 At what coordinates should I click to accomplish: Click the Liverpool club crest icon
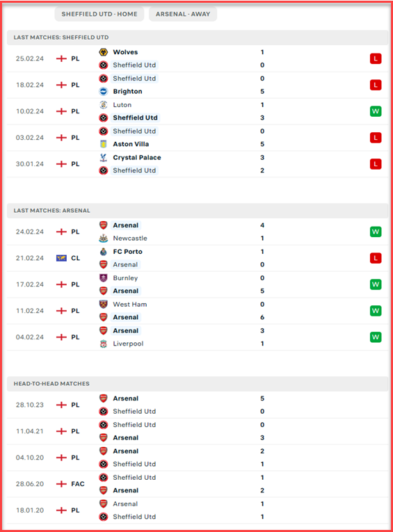[104, 344]
